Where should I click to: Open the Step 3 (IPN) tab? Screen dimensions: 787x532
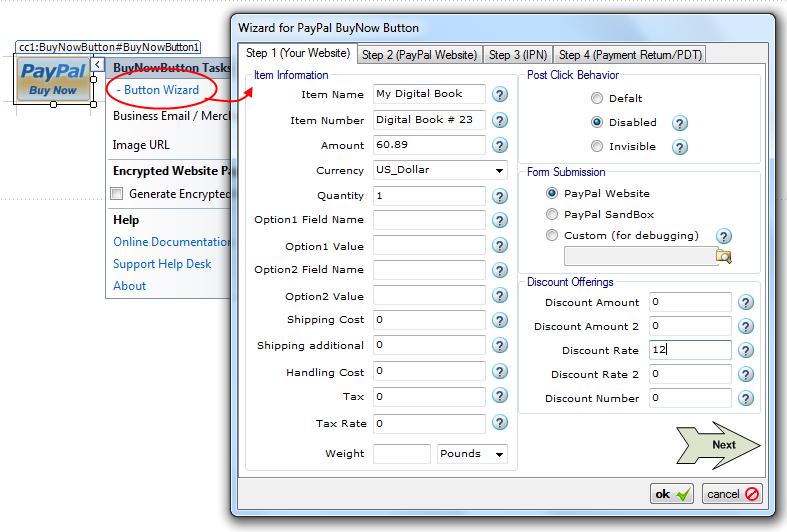pos(518,55)
